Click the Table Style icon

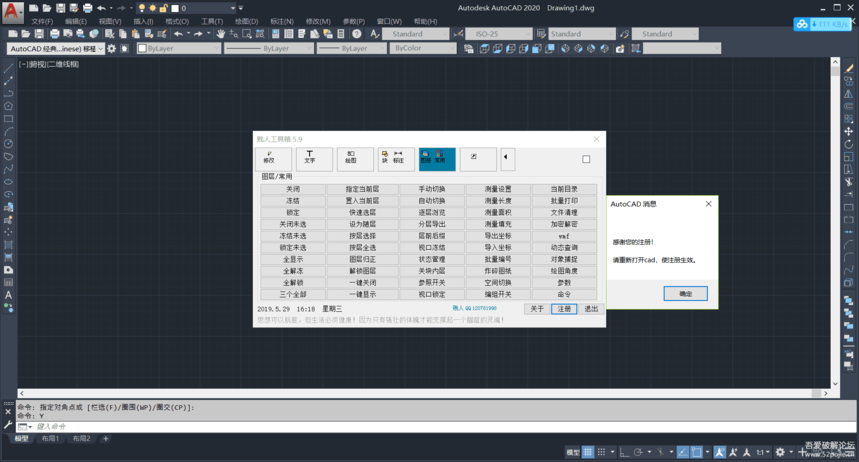coord(541,34)
